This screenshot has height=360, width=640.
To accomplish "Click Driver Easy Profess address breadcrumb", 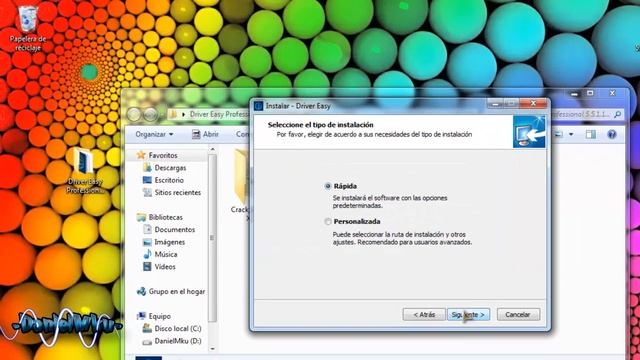I will pos(219,115).
